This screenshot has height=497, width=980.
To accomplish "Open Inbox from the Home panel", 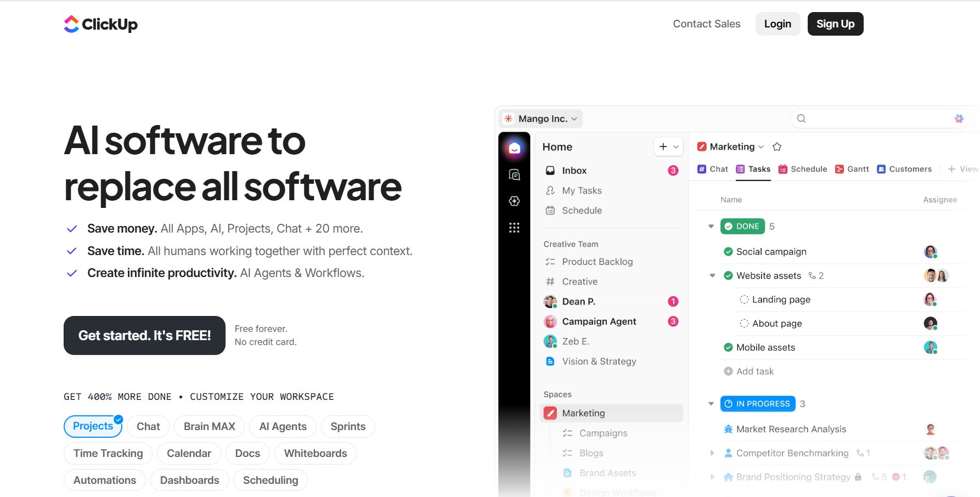I will pyautogui.click(x=573, y=170).
